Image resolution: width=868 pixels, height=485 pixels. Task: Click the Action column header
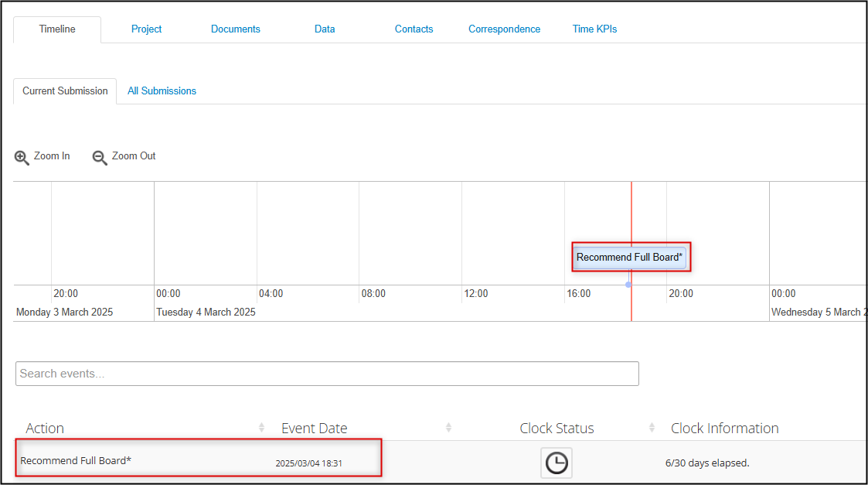coord(45,428)
